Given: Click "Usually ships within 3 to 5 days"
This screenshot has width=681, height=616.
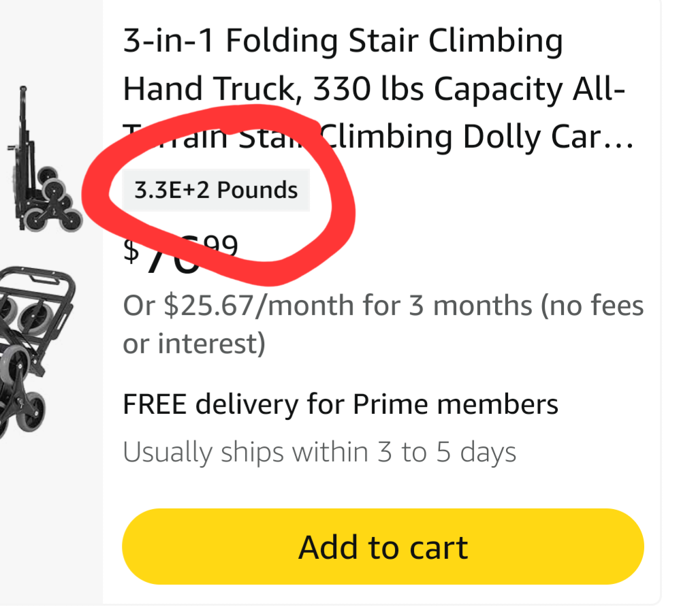Looking at the screenshot, I should tap(319, 451).
